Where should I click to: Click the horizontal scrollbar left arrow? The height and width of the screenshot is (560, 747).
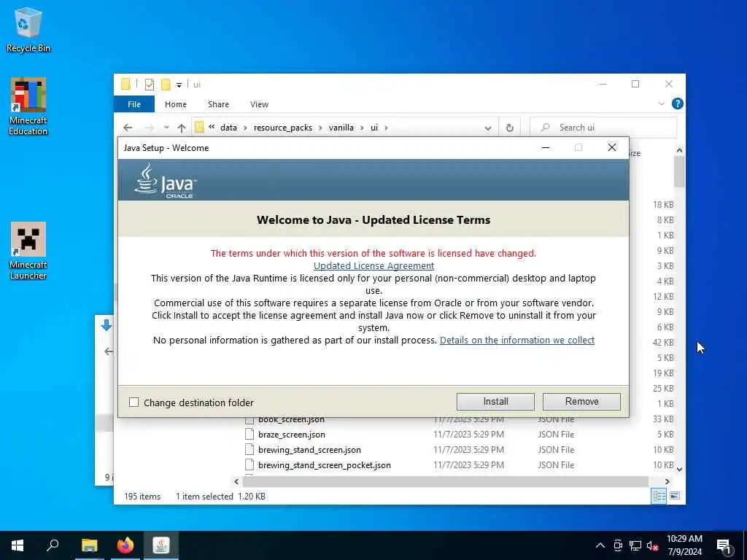click(236, 481)
